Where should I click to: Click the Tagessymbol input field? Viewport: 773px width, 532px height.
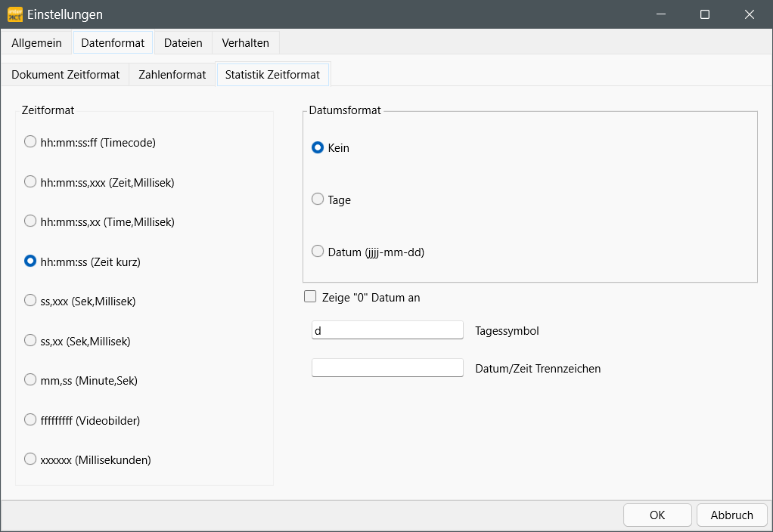(387, 330)
